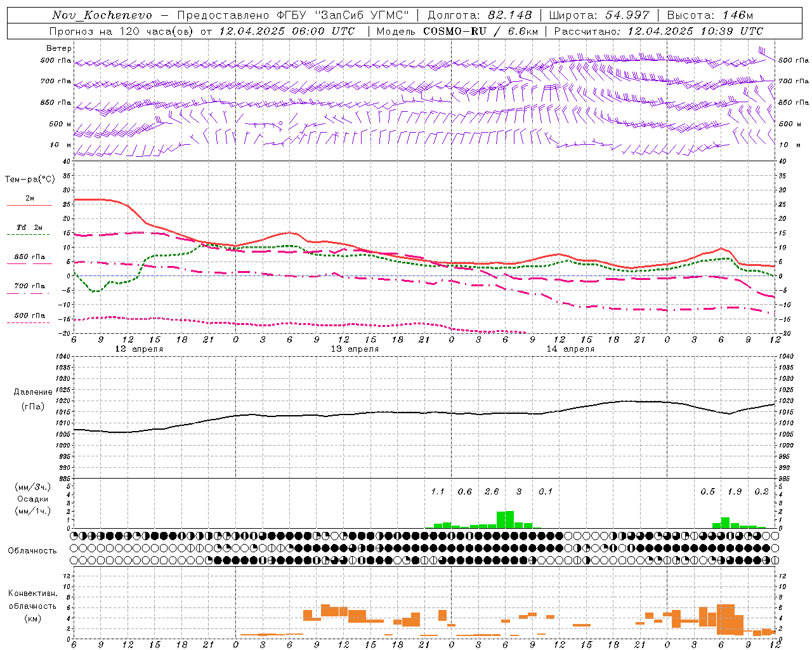Select the Td 2м dew point legend label
The height and width of the screenshot is (650, 812).
pyautogui.click(x=30, y=227)
